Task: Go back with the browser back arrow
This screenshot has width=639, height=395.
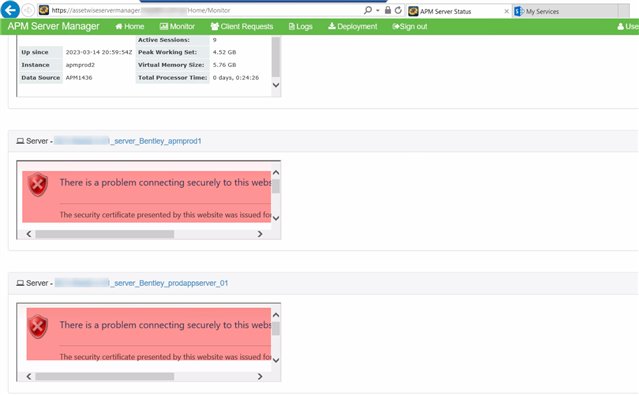Action: pos(10,10)
